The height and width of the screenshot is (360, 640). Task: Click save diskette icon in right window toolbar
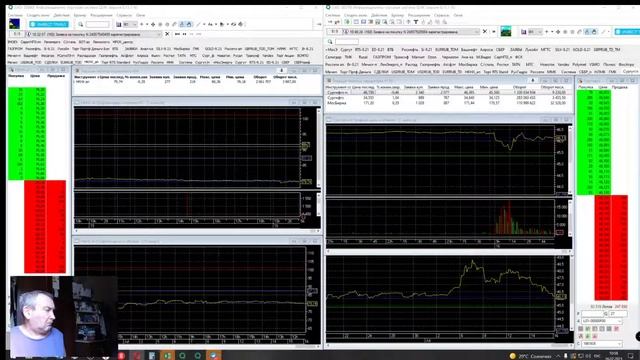524,31
